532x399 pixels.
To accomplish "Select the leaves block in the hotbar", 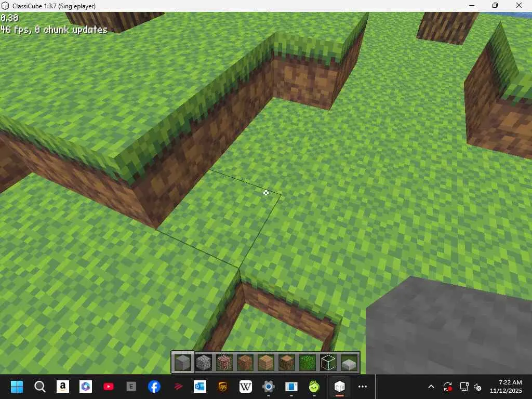I will [307, 362].
